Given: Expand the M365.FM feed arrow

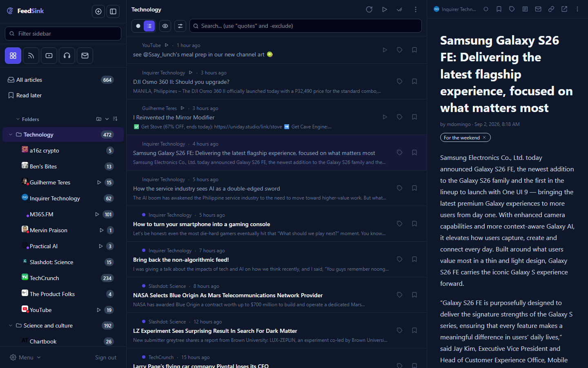Looking at the screenshot, I should click(97, 214).
